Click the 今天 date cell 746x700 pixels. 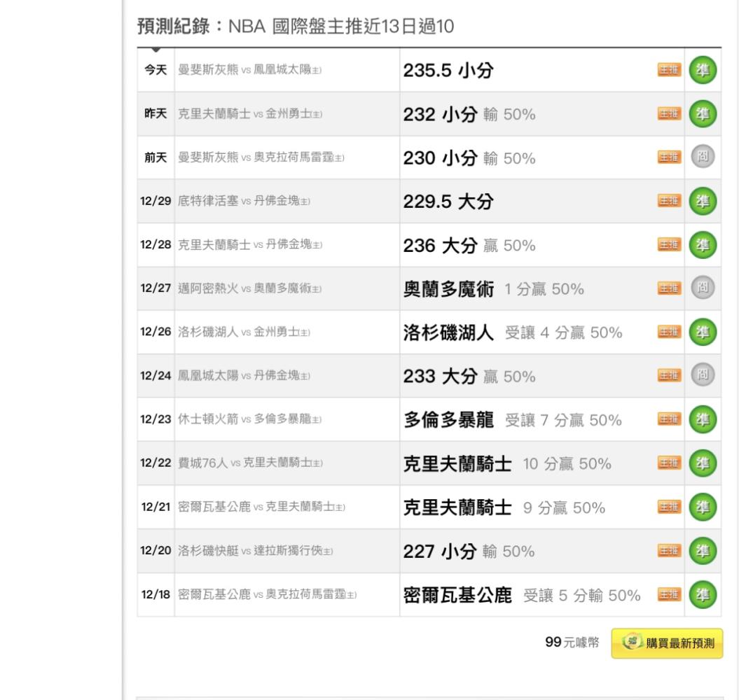coord(156,70)
